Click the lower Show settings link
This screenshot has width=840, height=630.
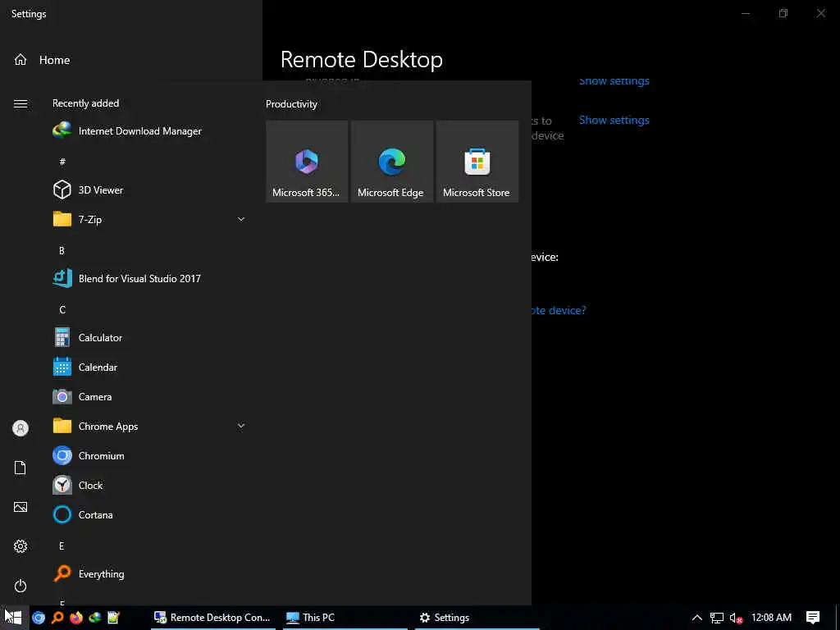[614, 120]
